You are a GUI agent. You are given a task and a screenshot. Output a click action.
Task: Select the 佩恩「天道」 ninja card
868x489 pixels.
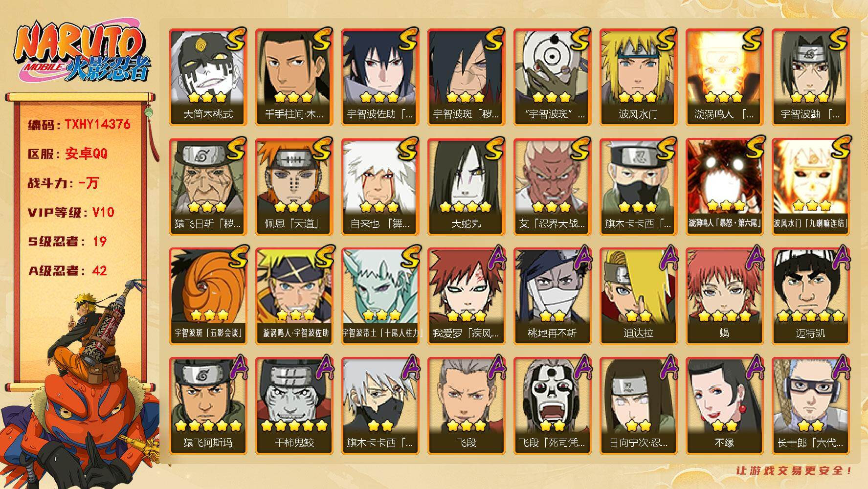[x=294, y=187]
